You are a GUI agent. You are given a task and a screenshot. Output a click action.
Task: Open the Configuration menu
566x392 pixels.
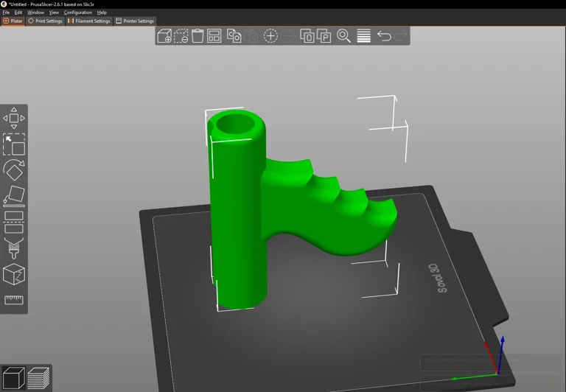pos(77,13)
